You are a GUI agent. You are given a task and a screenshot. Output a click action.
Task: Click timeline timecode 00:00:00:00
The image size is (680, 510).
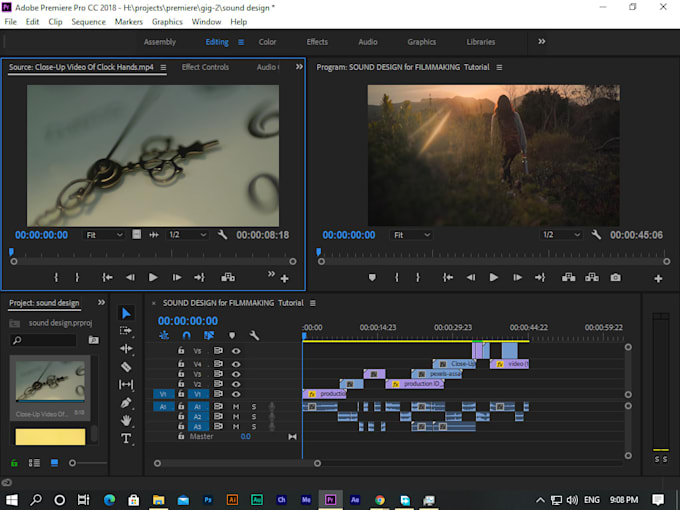click(188, 321)
